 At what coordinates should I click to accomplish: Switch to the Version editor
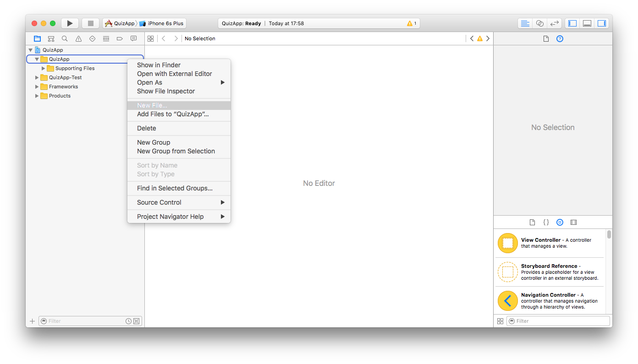pyautogui.click(x=555, y=23)
